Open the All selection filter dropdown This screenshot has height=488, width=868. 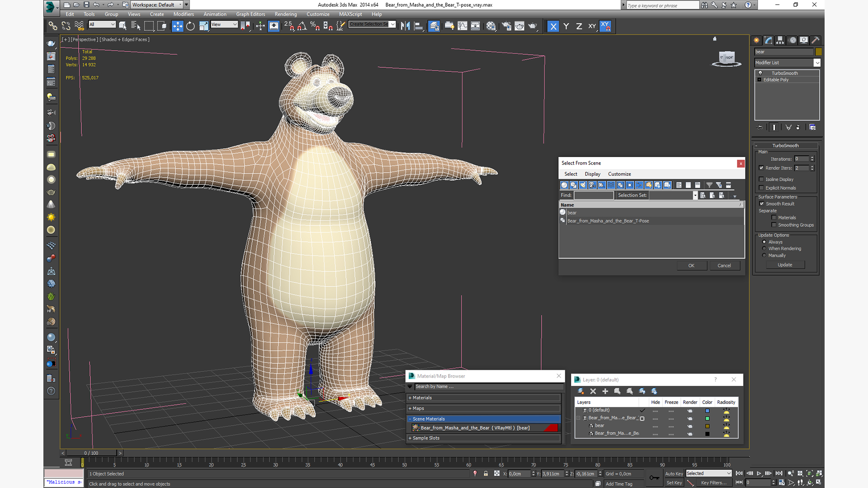(102, 24)
